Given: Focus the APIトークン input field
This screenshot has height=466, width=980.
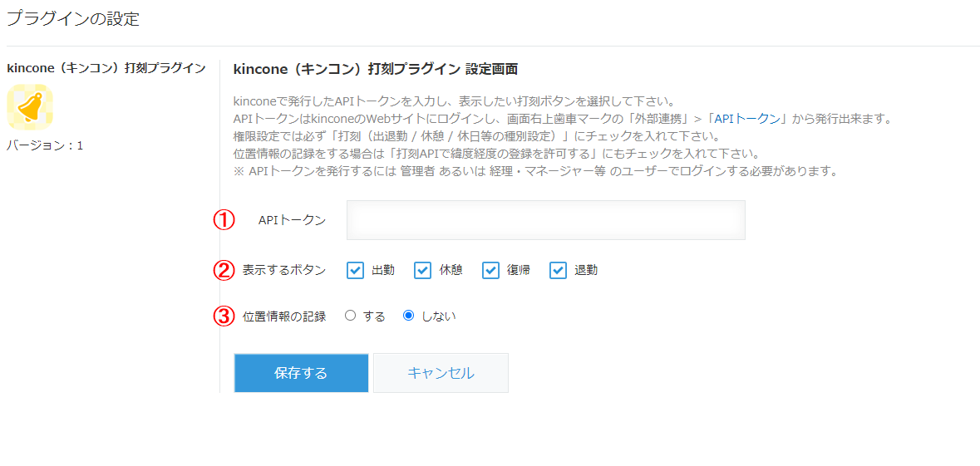Looking at the screenshot, I should pos(545,220).
